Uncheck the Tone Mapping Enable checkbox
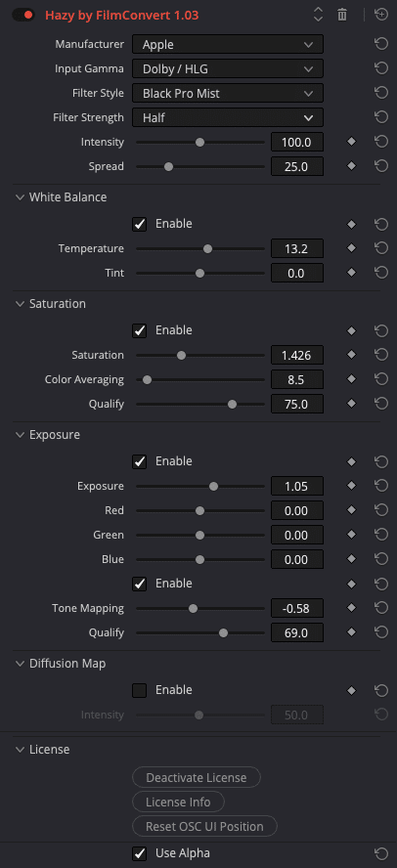The height and width of the screenshot is (868, 397). [x=140, y=584]
